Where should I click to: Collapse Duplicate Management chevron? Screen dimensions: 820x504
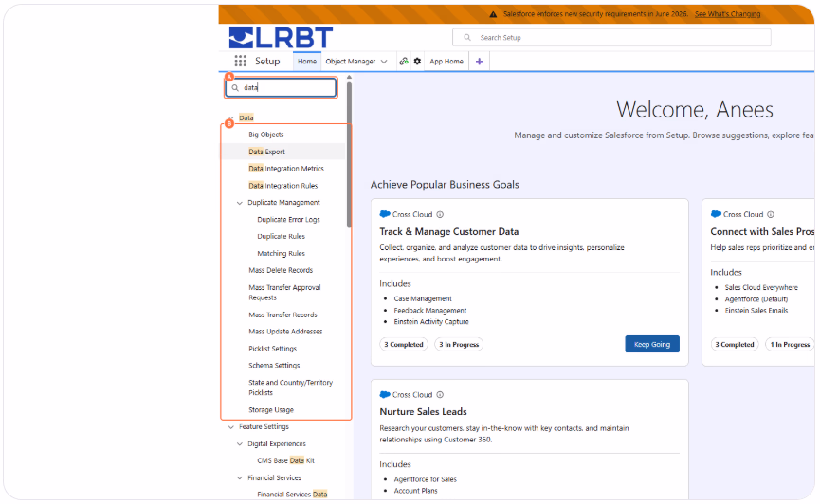pyautogui.click(x=240, y=203)
